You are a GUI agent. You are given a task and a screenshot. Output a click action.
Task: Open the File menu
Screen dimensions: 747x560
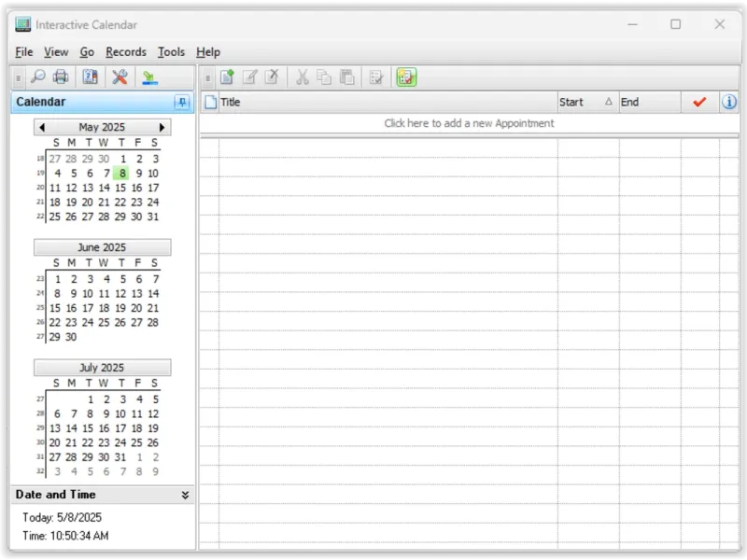(x=24, y=52)
